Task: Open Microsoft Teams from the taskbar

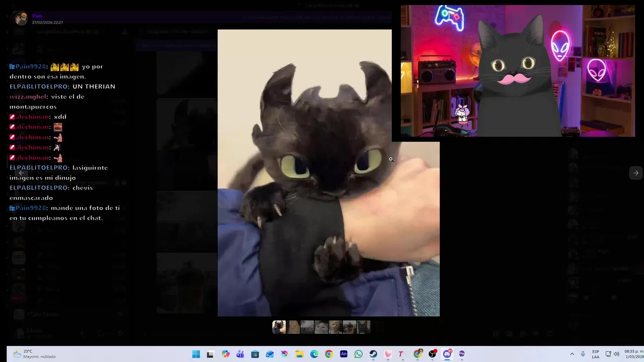Action: [x=240, y=354]
